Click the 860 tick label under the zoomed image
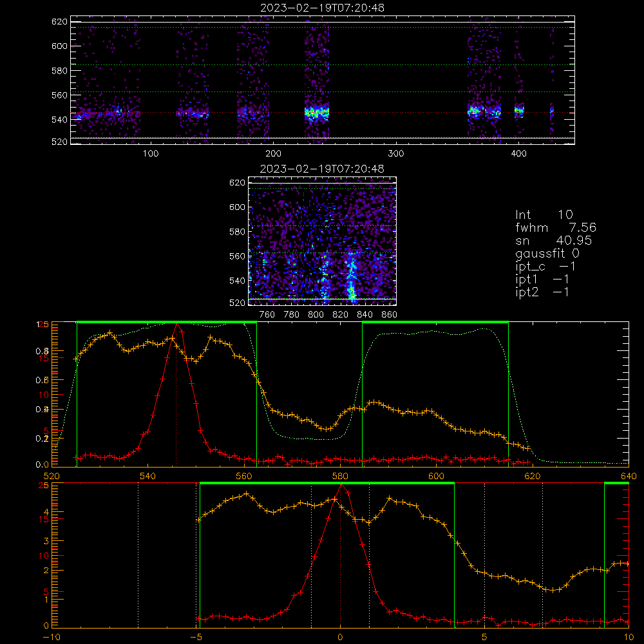644x644 pixels. coord(390,315)
